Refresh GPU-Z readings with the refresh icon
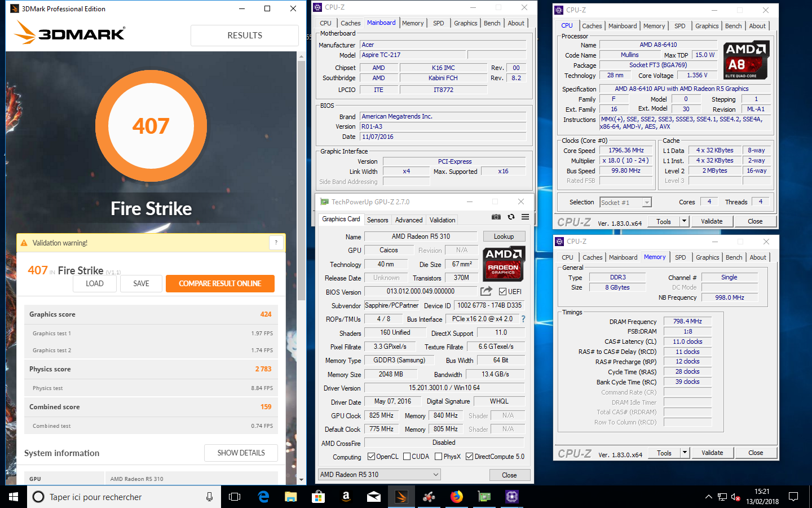This screenshot has width=812, height=508. point(511,217)
